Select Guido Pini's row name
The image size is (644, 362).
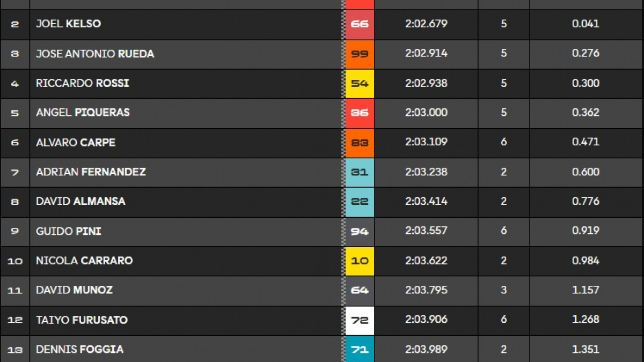69,231
